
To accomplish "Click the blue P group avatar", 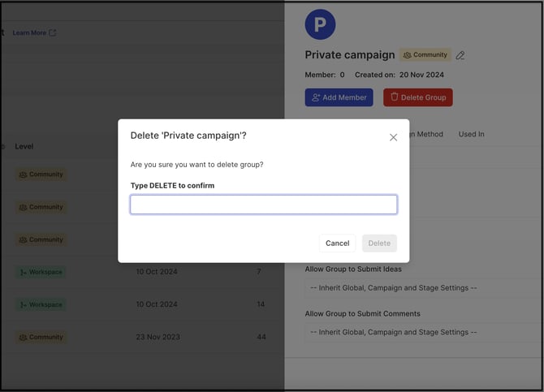I will pos(320,24).
